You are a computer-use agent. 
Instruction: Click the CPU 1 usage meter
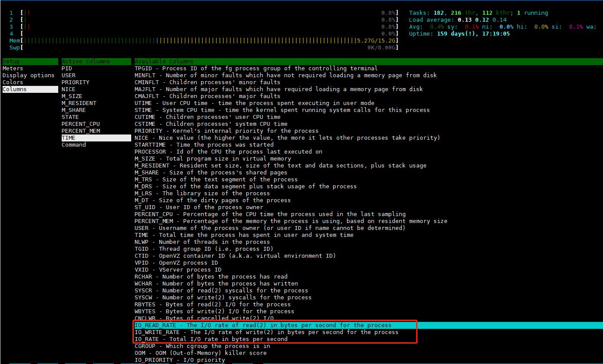click(x=204, y=13)
